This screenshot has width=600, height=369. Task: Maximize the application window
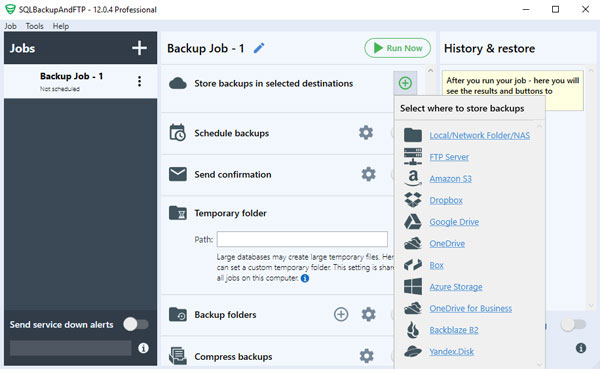pyautogui.click(x=556, y=9)
